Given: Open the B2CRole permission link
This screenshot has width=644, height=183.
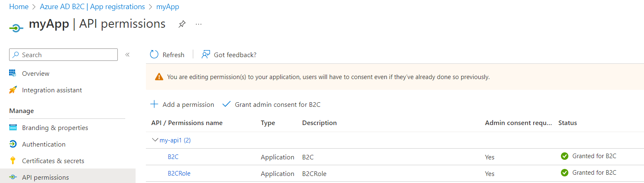Looking at the screenshot, I should coord(179,173).
